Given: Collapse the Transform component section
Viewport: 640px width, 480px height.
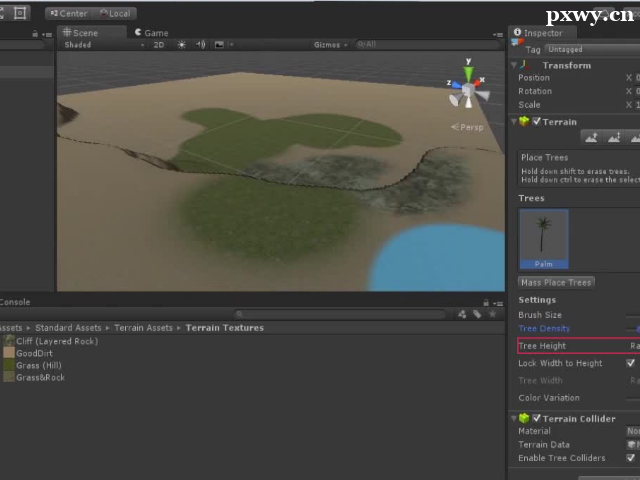Looking at the screenshot, I should pos(515,65).
